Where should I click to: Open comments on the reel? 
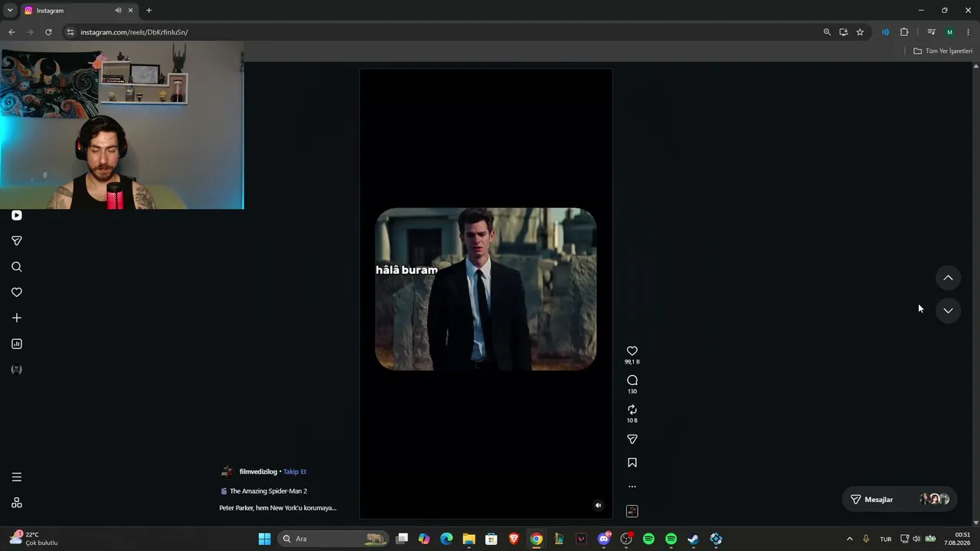632,380
